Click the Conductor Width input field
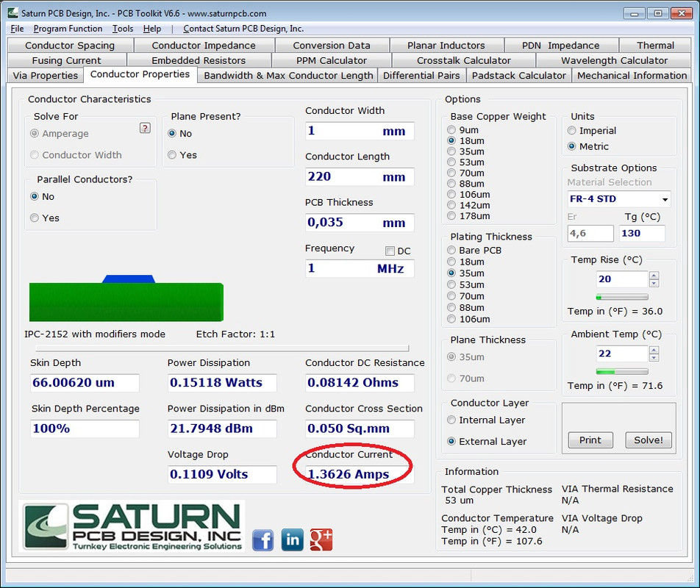 point(360,131)
